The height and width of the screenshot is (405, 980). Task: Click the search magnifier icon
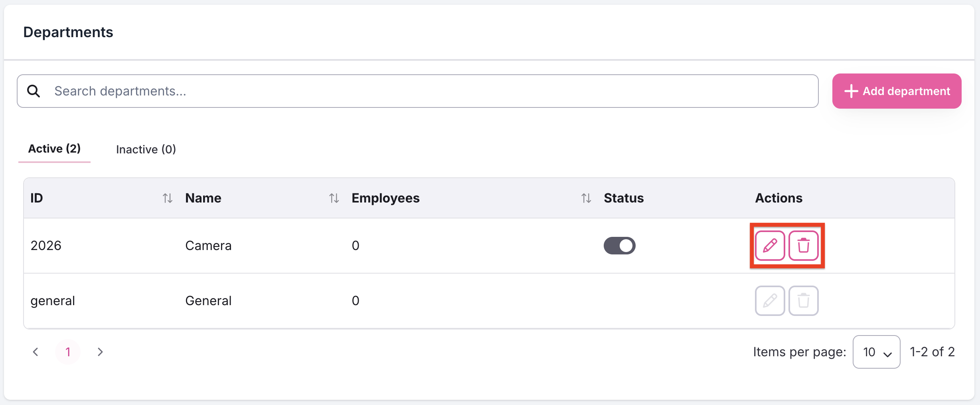pyautogui.click(x=34, y=91)
